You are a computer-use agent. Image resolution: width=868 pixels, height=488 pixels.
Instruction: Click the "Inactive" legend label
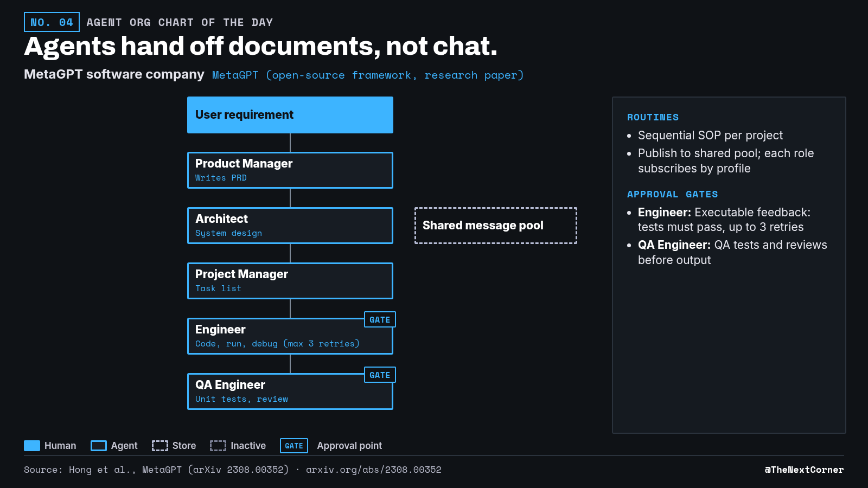tap(248, 446)
